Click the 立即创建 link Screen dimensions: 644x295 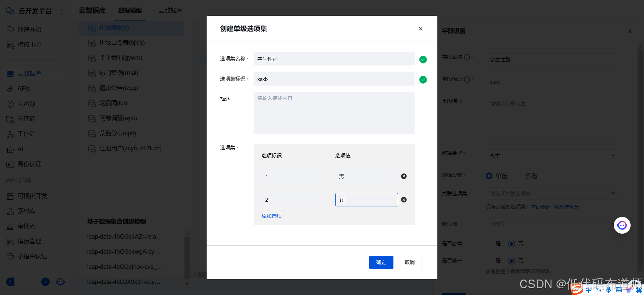pos(541,207)
